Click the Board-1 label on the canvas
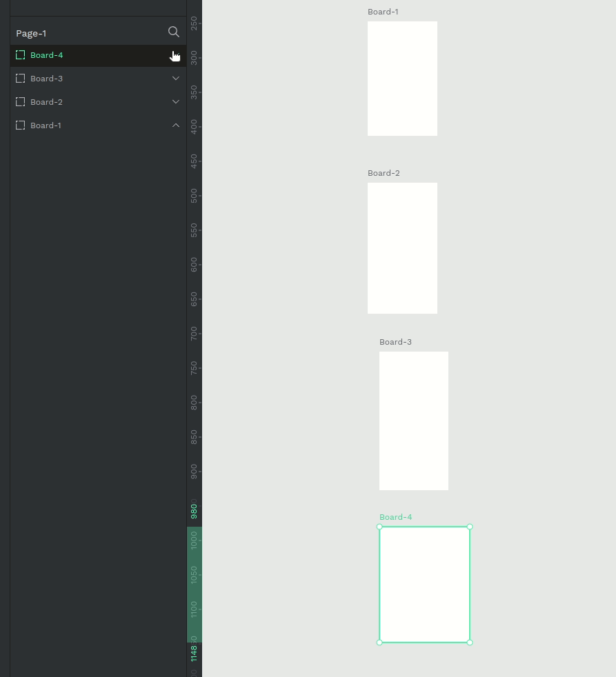 coord(383,12)
